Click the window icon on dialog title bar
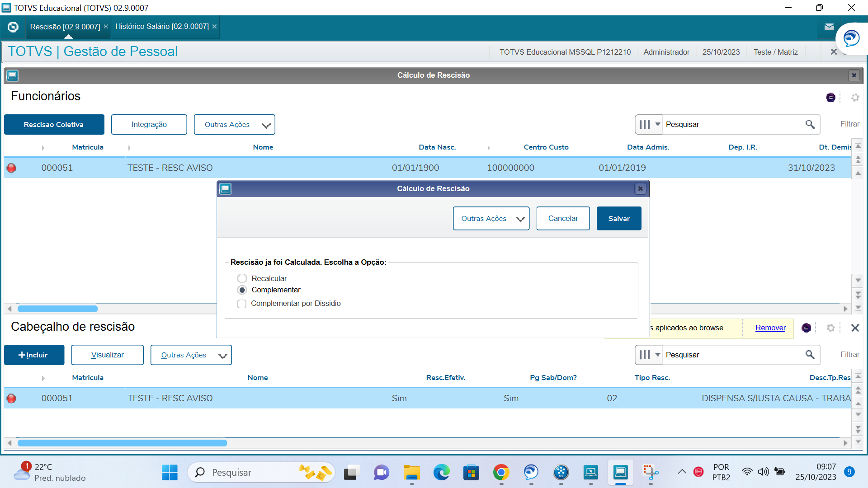Viewport: 868px width, 488px height. tap(225, 189)
